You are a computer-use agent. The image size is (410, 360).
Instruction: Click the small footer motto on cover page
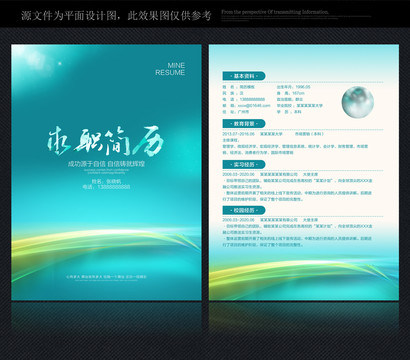[x=106, y=277]
